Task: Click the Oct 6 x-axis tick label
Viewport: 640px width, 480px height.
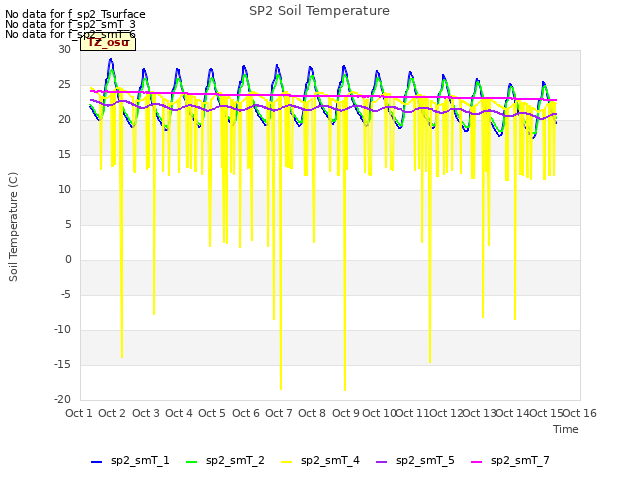Action: click(246, 413)
